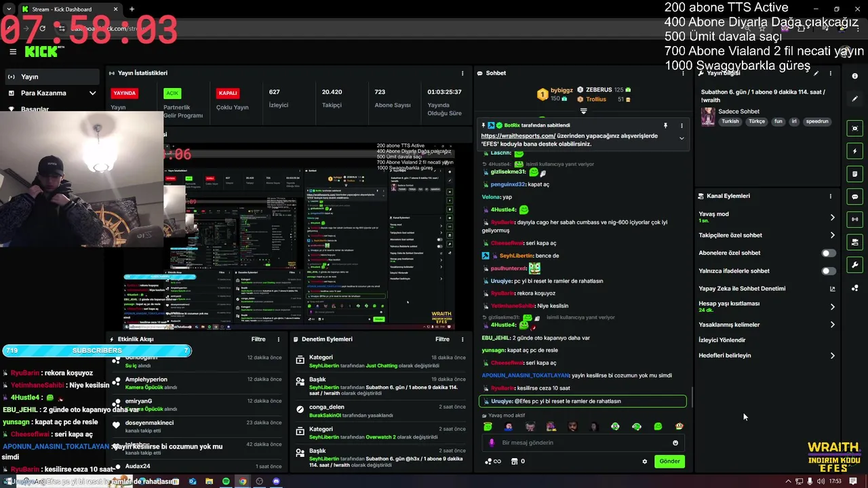Open Denetim Eylemleri three-dot menu
This screenshot has height=488, width=868.
point(462,339)
